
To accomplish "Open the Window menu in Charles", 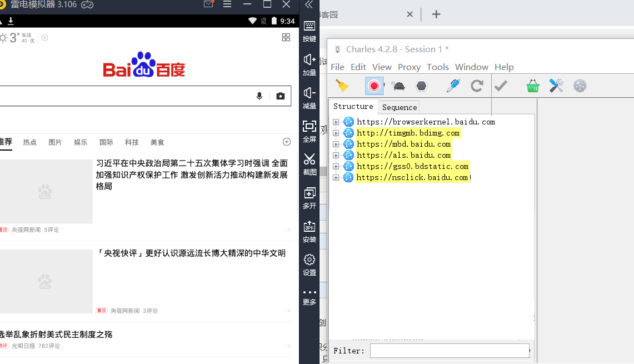I will coord(471,67).
